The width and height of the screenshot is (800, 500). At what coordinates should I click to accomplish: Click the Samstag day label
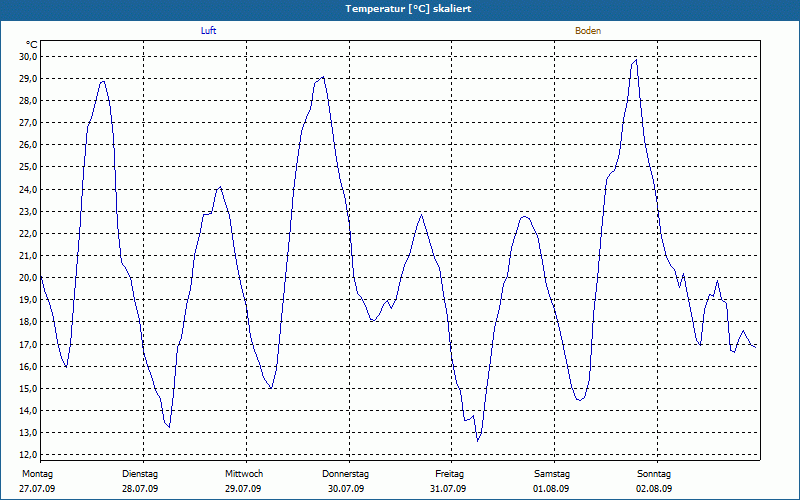[x=552, y=474]
